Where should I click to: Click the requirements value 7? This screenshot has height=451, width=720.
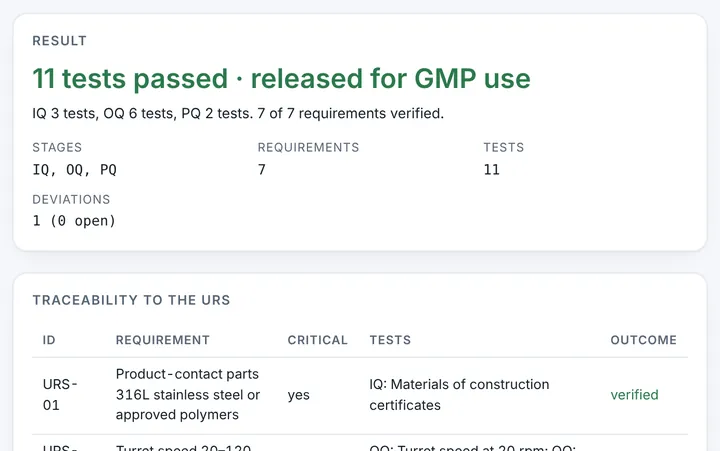click(x=262, y=170)
